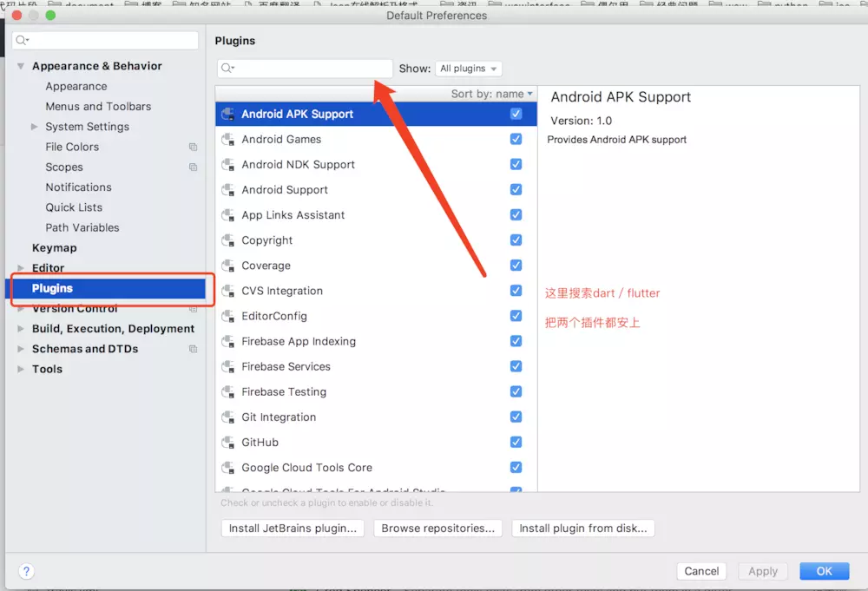This screenshot has width=868, height=591.
Task: Click plugin icon beside Android NDK Support
Action: click(x=227, y=164)
